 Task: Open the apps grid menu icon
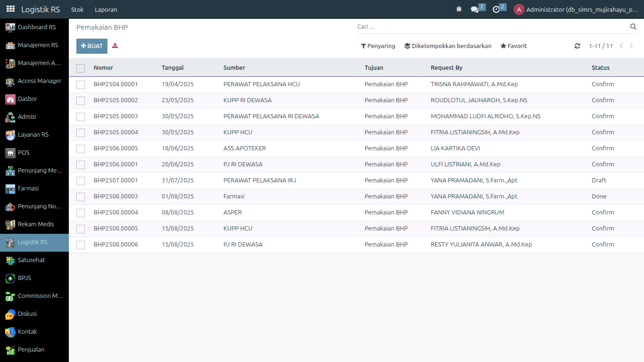(10, 9)
